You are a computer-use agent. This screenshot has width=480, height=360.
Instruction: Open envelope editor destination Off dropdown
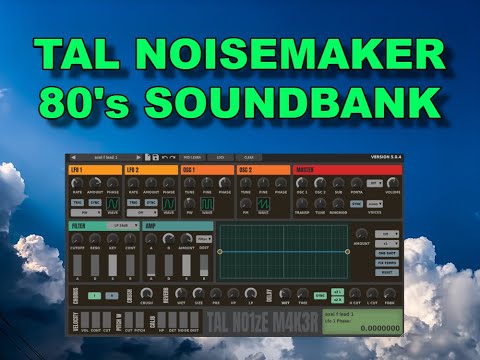click(387, 234)
